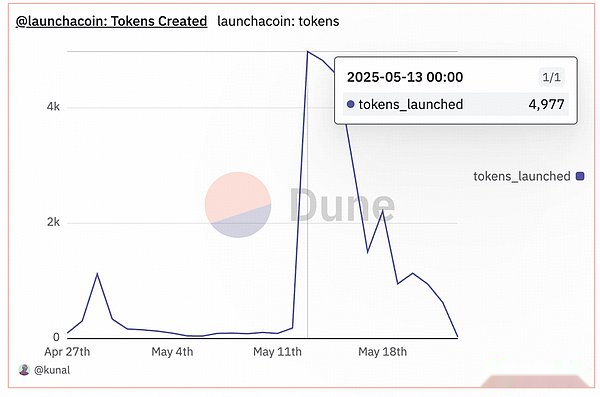
Task: Toggle the tokens_launched series legend label
Action: click(522, 176)
